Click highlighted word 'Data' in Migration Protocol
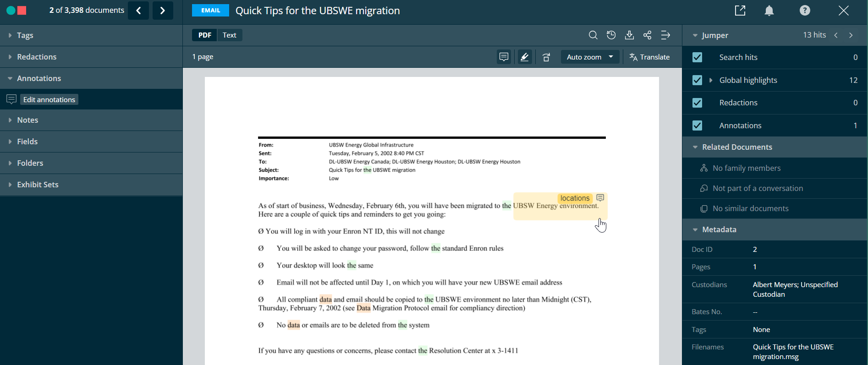 (363, 308)
